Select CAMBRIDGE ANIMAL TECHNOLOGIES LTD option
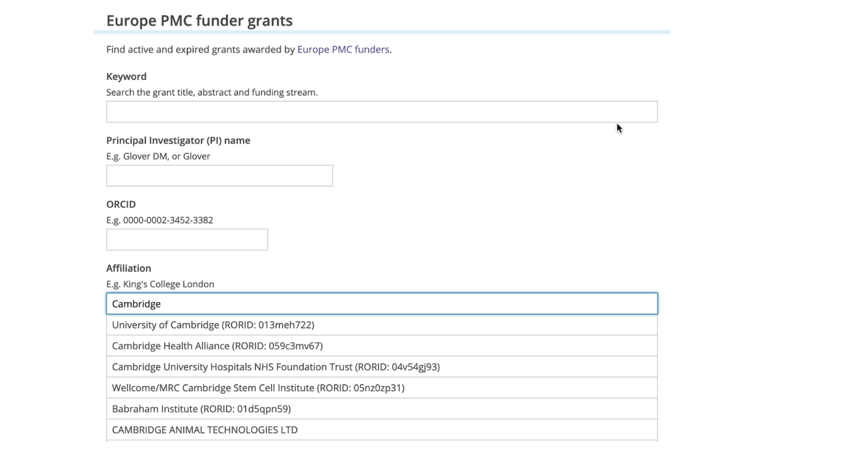The image size is (868, 460). (382, 430)
